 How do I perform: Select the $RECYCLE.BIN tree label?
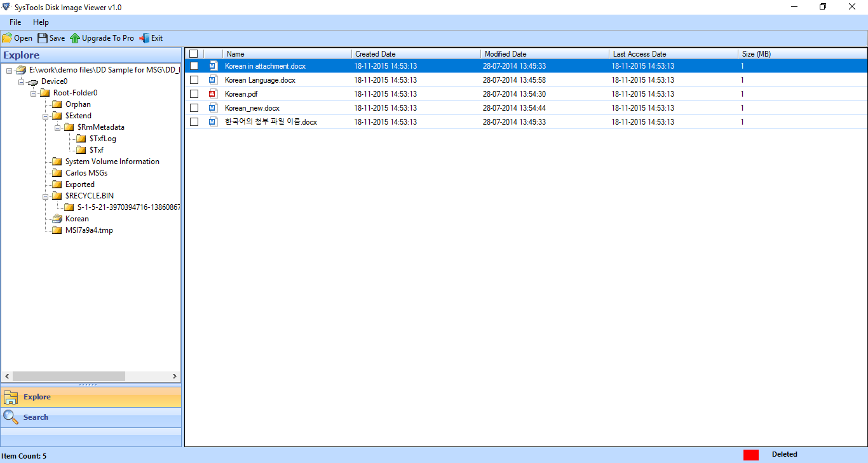tap(90, 196)
